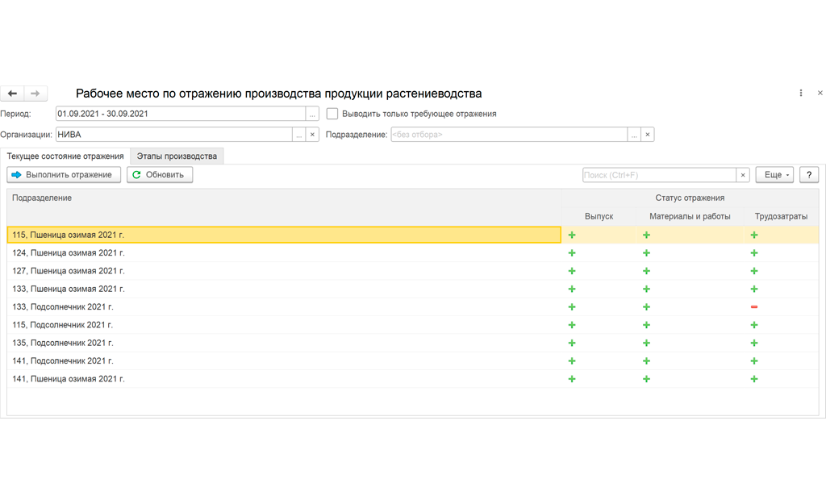The height and width of the screenshot is (504, 826).
Task: Select Текущее состояние отражения tab
Action: point(65,156)
